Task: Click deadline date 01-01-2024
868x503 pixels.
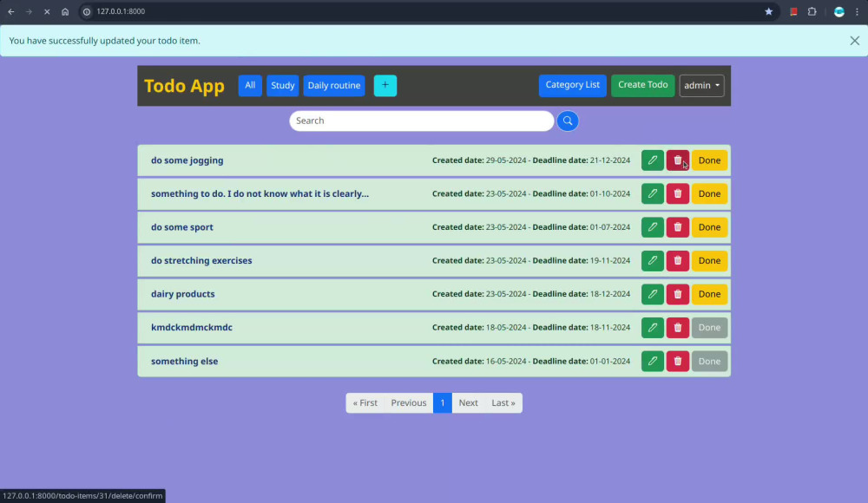Action: [x=609, y=362]
